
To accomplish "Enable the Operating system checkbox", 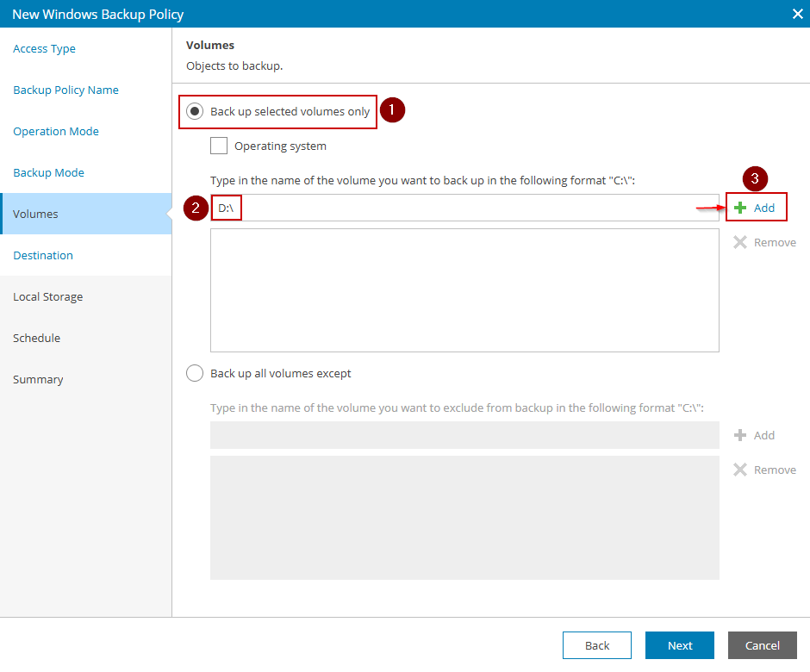I will 219,146.
